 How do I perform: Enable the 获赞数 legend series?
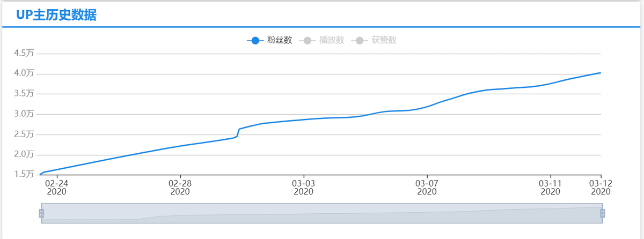click(x=374, y=40)
